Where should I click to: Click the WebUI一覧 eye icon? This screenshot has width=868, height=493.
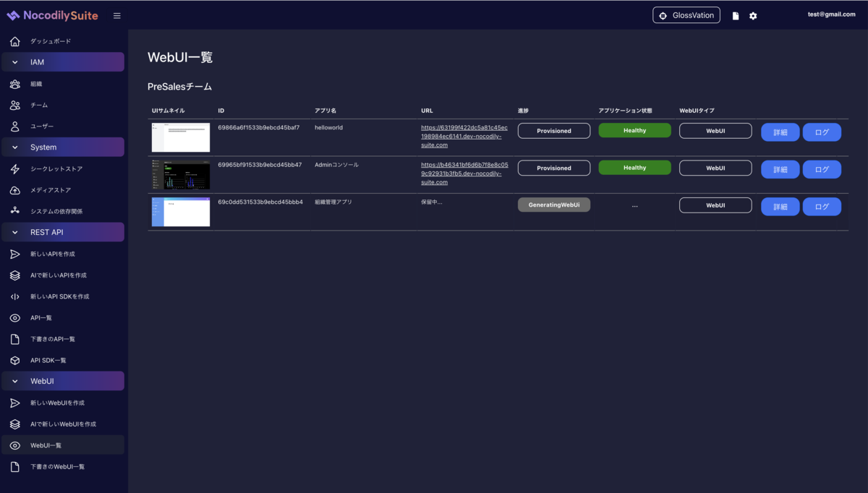pyautogui.click(x=15, y=445)
